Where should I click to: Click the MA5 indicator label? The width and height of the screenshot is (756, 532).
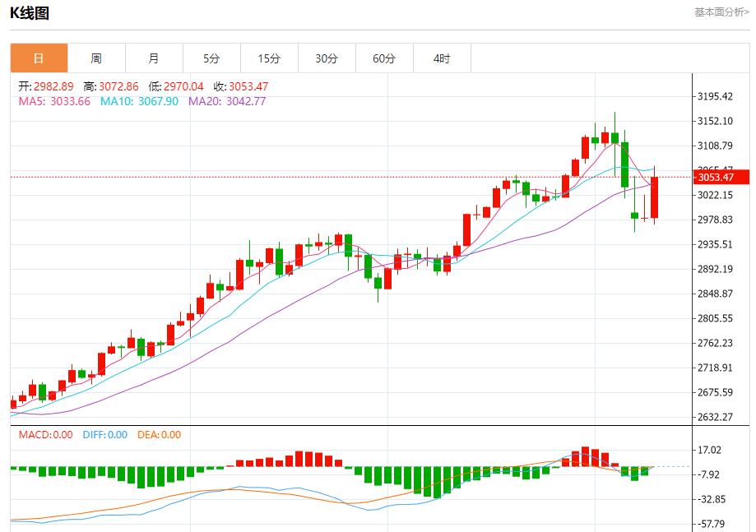pyautogui.click(x=54, y=101)
